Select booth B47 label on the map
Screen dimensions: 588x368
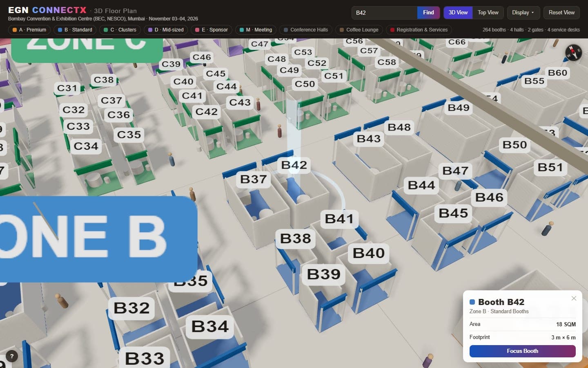[x=455, y=171]
